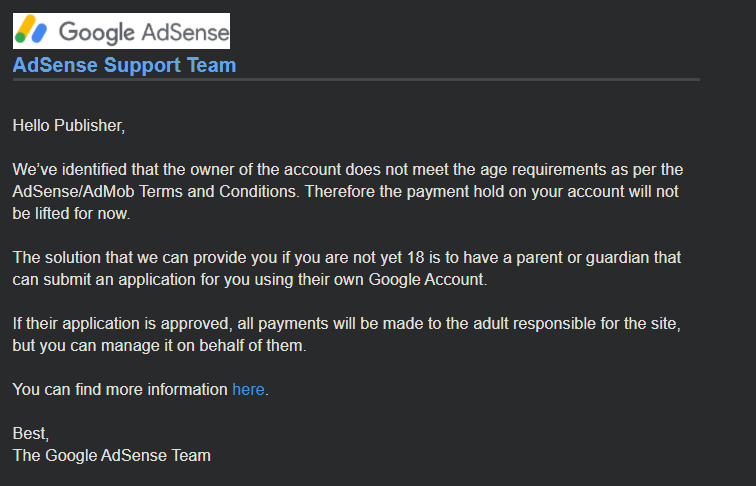
Task: Click the "Hello Publisher," greeting line
Action: click(x=69, y=126)
